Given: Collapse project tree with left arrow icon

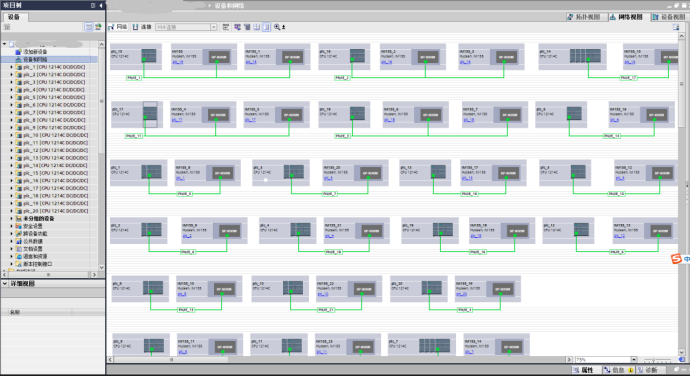Looking at the screenshot, I should pos(101,5).
